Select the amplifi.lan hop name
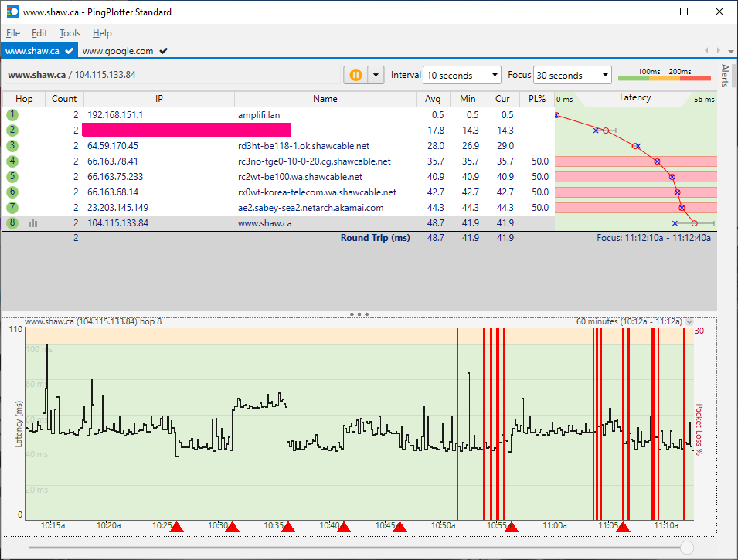This screenshot has width=738, height=560. (x=259, y=115)
